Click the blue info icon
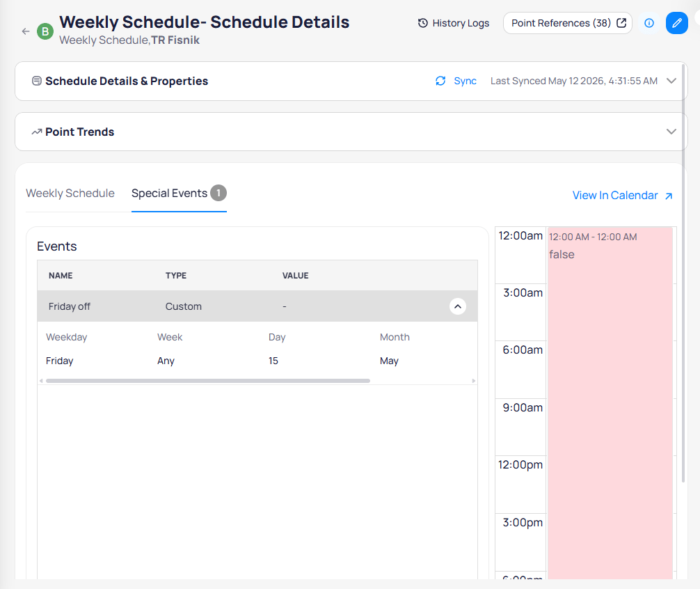 tap(649, 23)
